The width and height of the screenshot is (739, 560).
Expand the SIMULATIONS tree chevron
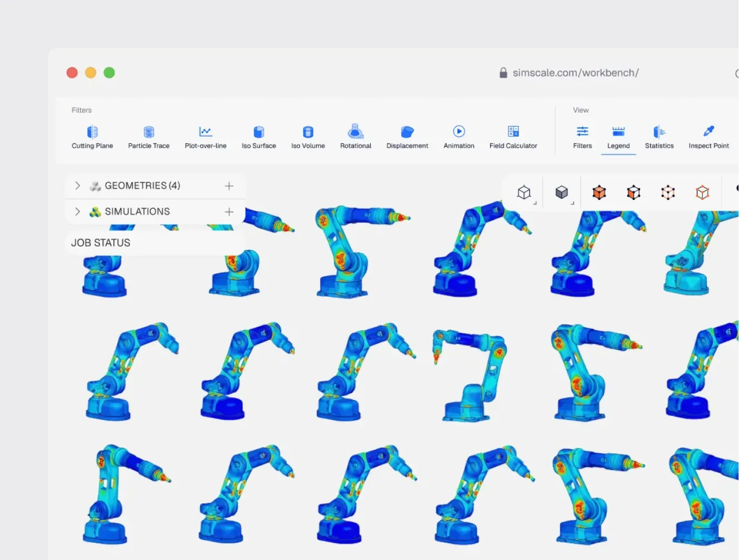(x=77, y=212)
